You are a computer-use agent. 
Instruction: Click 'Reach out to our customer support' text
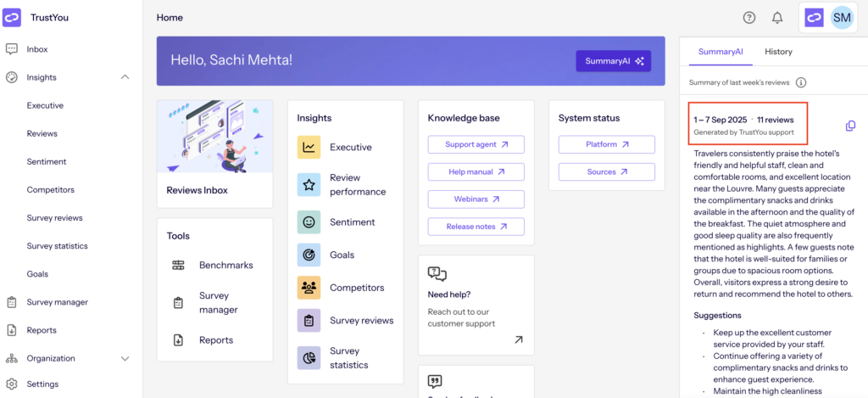click(x=461, y=317)
